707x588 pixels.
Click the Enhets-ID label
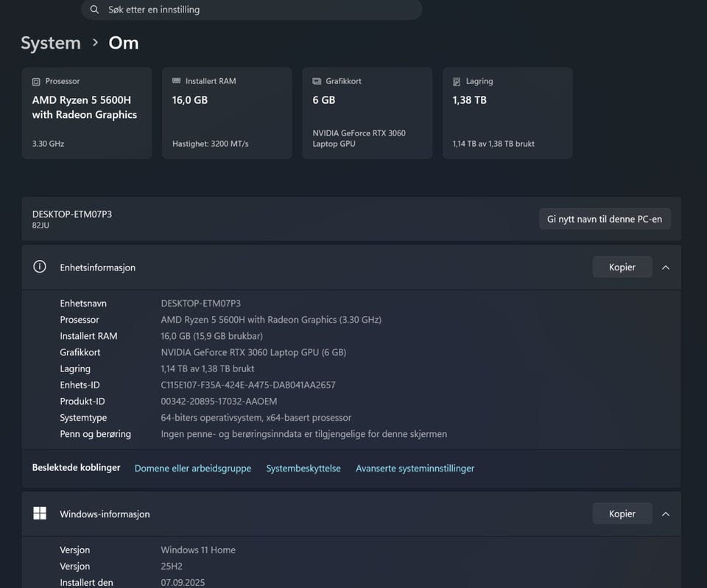click(x=80, y=385)
